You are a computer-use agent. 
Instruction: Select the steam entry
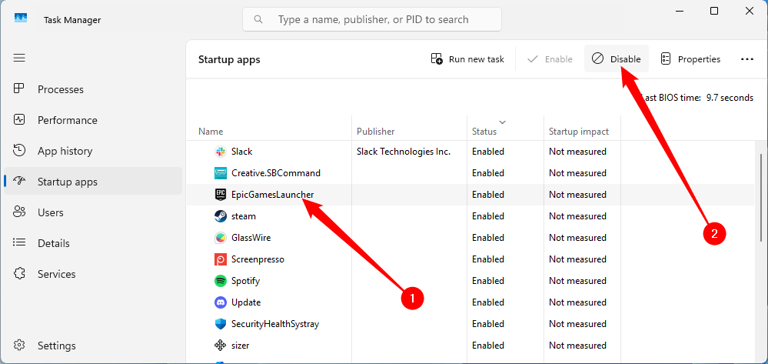click(x=243, y=216)
